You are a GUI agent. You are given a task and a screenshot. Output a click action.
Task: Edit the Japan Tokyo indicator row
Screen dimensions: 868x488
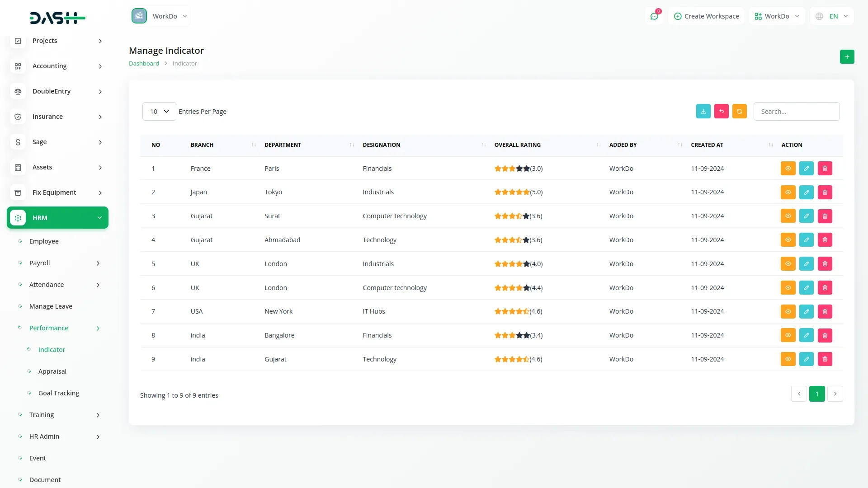pyautogui.click(x=806, y=192)
